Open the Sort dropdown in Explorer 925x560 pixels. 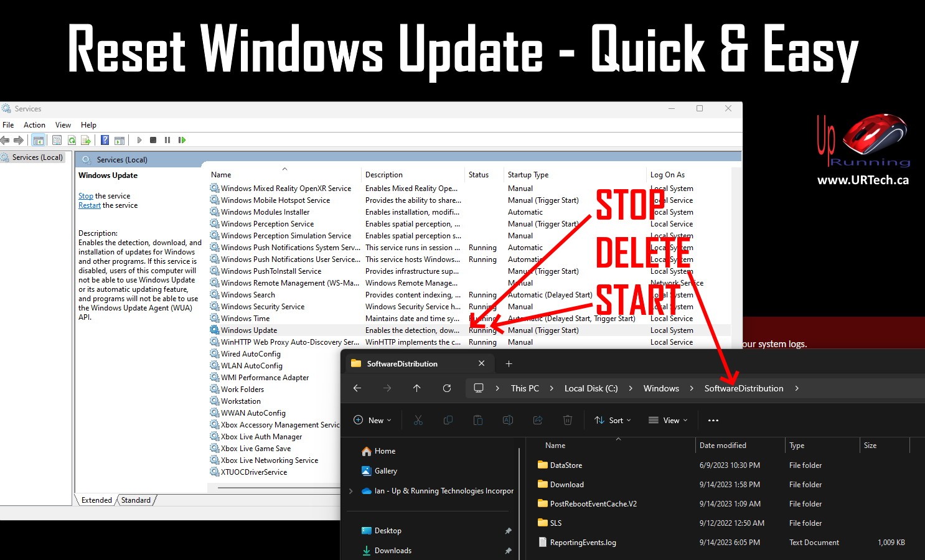[613, 421]
